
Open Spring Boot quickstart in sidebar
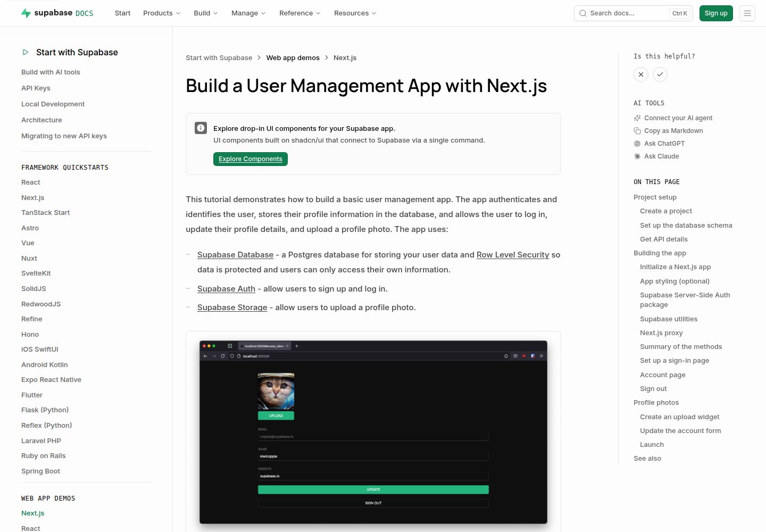40,471
